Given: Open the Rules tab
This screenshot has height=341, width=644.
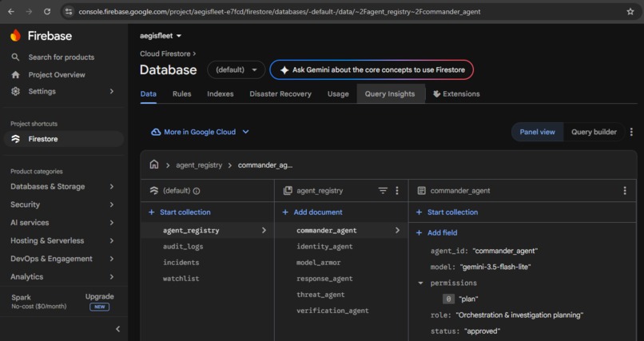Looking at the screenshot, I should [182, 94].
